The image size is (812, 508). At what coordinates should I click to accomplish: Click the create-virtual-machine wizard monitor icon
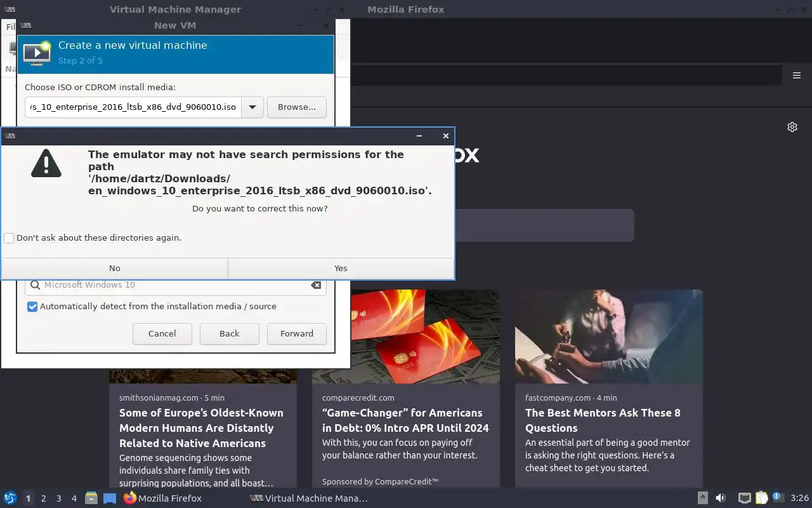pyautogui.click(x=37, y=53)
